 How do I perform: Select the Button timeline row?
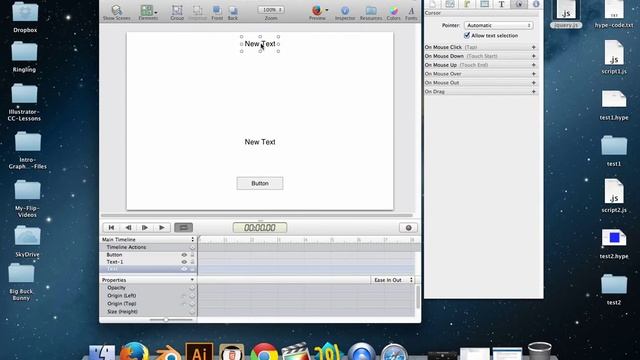pyautogui.click(x=148, y=255)
